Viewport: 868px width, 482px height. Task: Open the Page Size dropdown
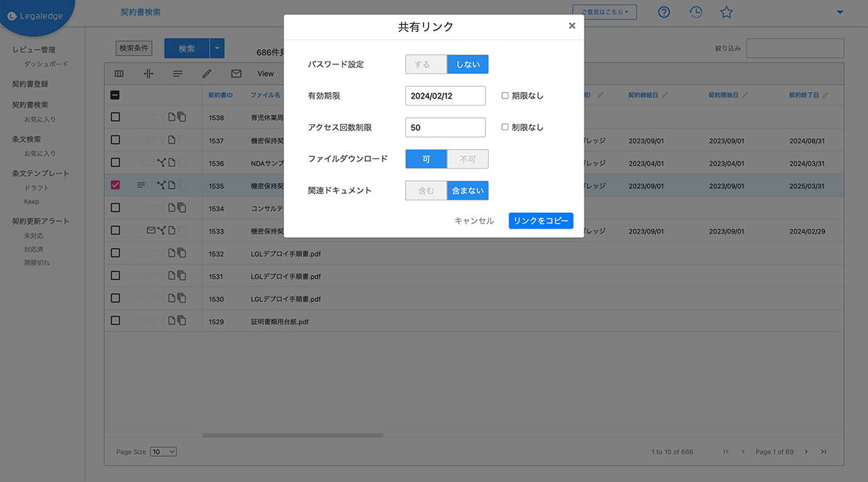click(163, 452)
